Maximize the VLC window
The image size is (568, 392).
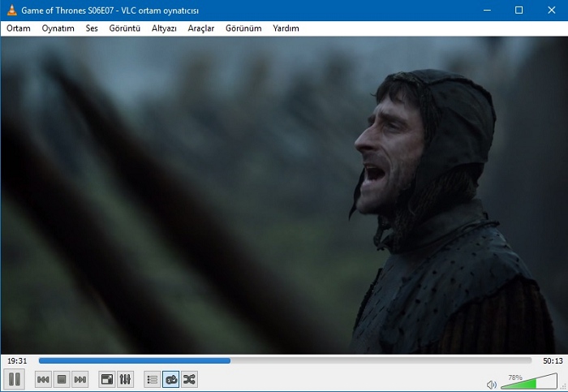(x=519, y=10)
